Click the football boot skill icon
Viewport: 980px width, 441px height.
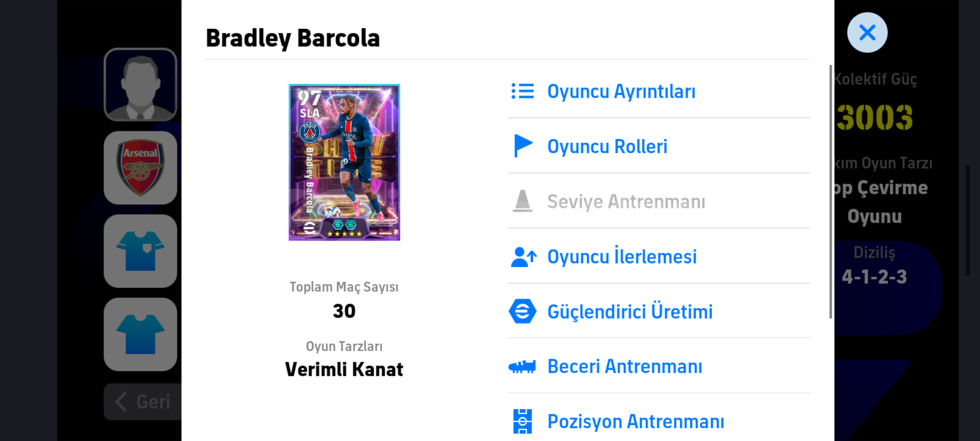522,367
